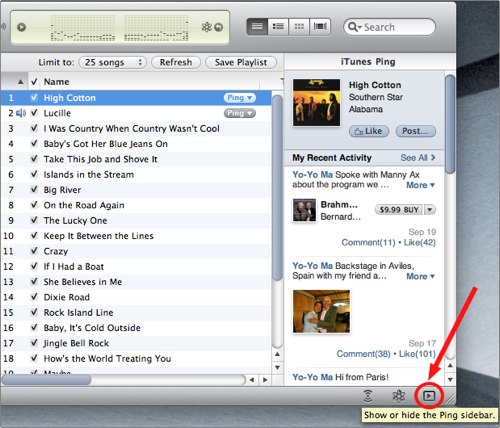Click the song list scroll up arrow
This screenshot has height=428, width=500.
coord(277,354)
